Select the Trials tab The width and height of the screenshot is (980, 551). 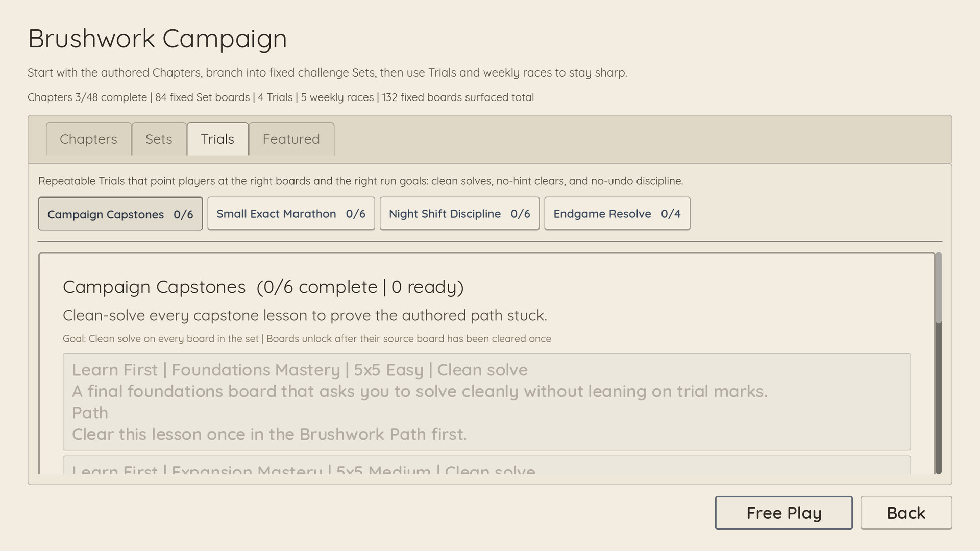[x=217, y=139]
